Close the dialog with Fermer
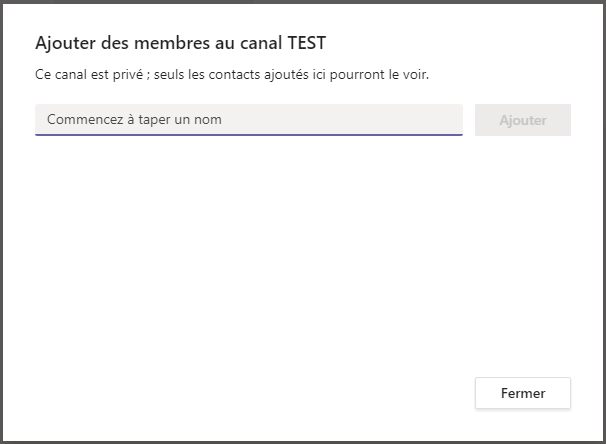606x444 pixels. (x=522, y=393)
